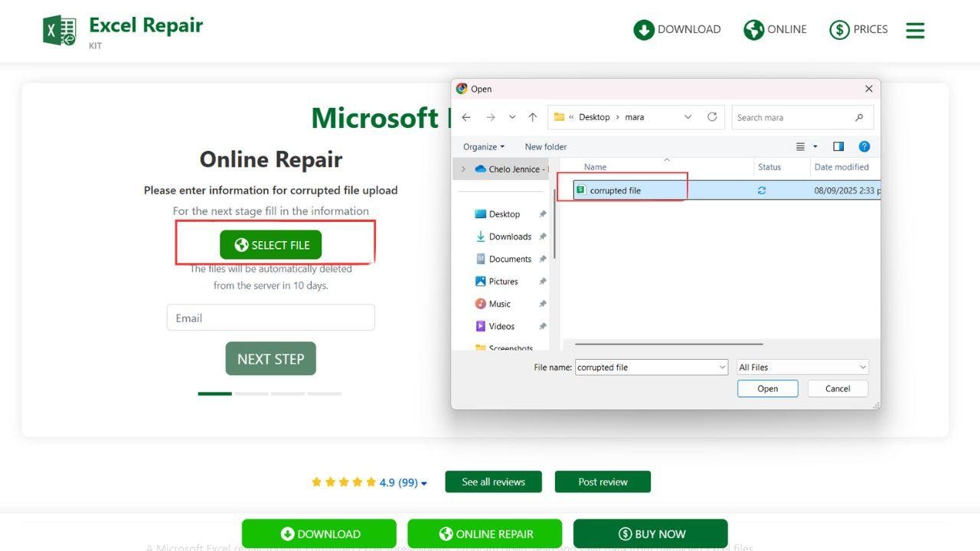
Task: Click the folder icon in address bar
Action: (559, 117)
